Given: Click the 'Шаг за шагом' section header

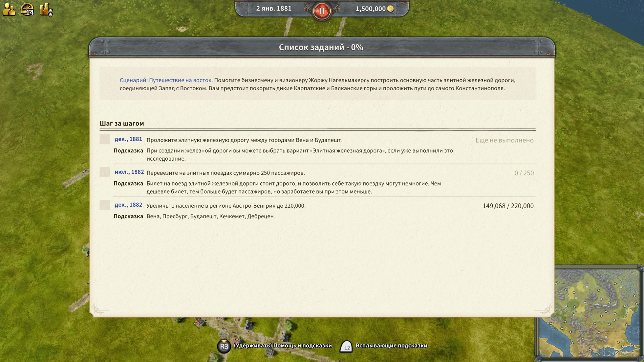Looking at the screenshot, I should tap(122, 123).
